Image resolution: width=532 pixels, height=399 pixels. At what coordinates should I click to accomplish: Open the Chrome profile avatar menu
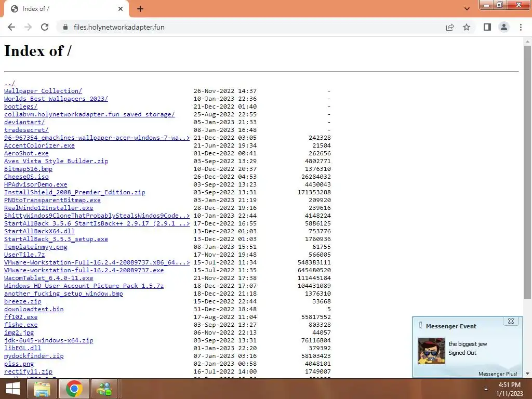pyautogui.click(x=504, y=27)
